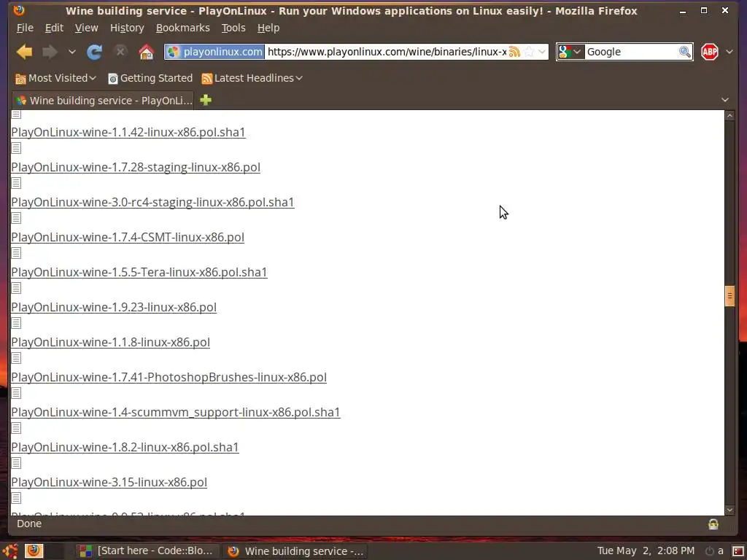Click file icon above wine-1.5.5-Tera link
The width and height of the screenshot is (747, 560).
16,253
